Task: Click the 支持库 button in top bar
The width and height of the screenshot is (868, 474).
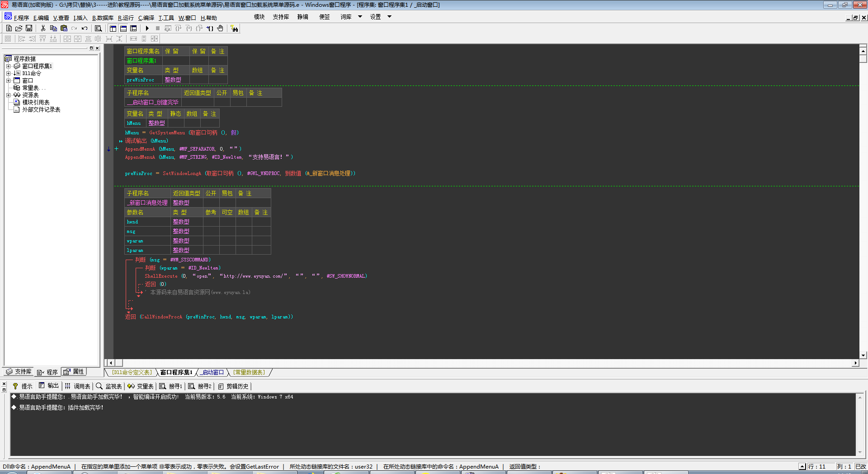Action: click(281, 17)
